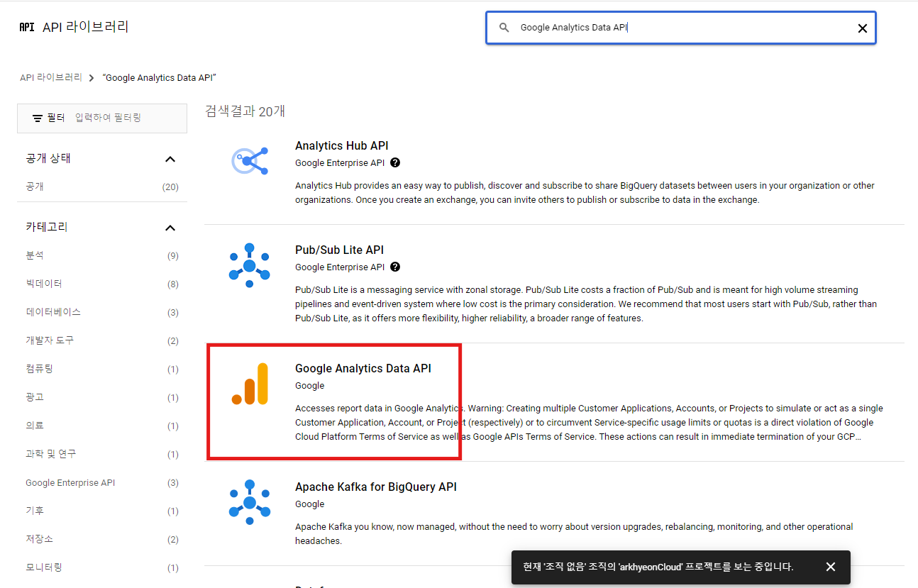Filter by 기후 category
This screenshot has width=918, height=588.
click(x=102, y=511)
